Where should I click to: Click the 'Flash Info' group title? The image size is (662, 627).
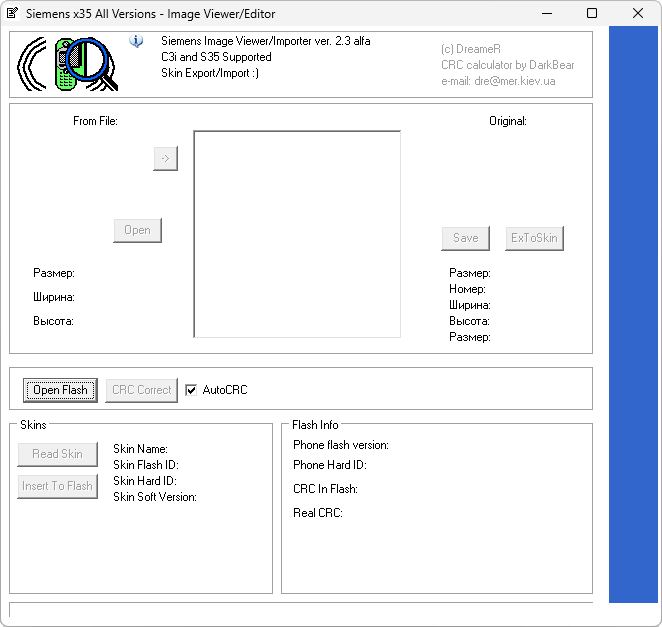315,425
